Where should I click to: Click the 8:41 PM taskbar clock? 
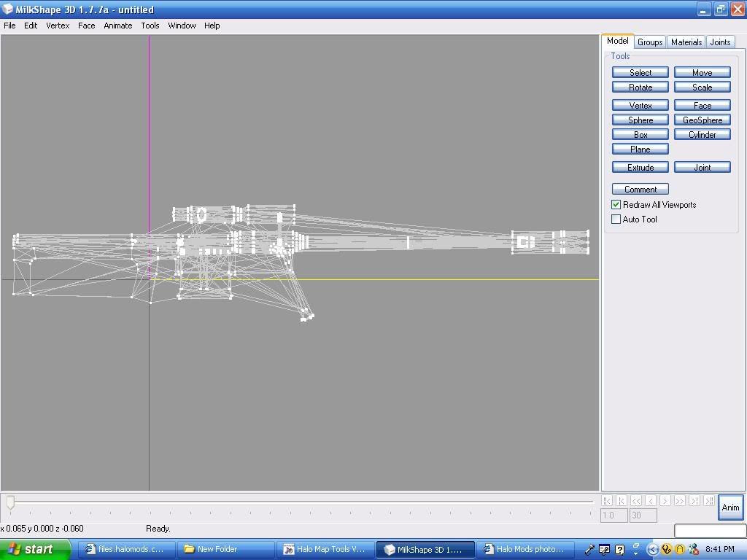719,550
